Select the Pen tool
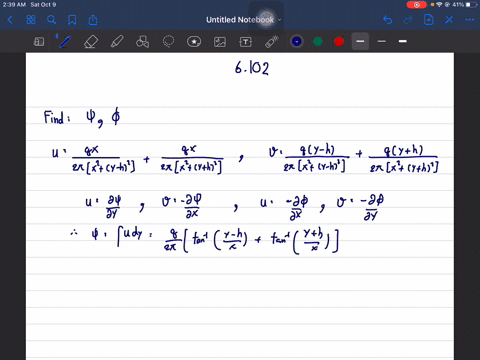480x360 pixels. (x=64, y=42)
